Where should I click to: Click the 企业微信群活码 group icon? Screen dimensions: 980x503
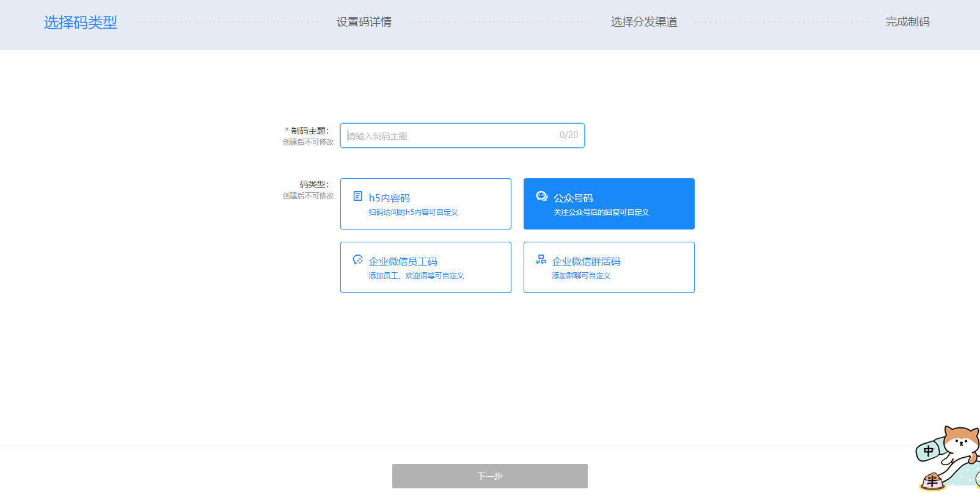(x=541, y=259)
